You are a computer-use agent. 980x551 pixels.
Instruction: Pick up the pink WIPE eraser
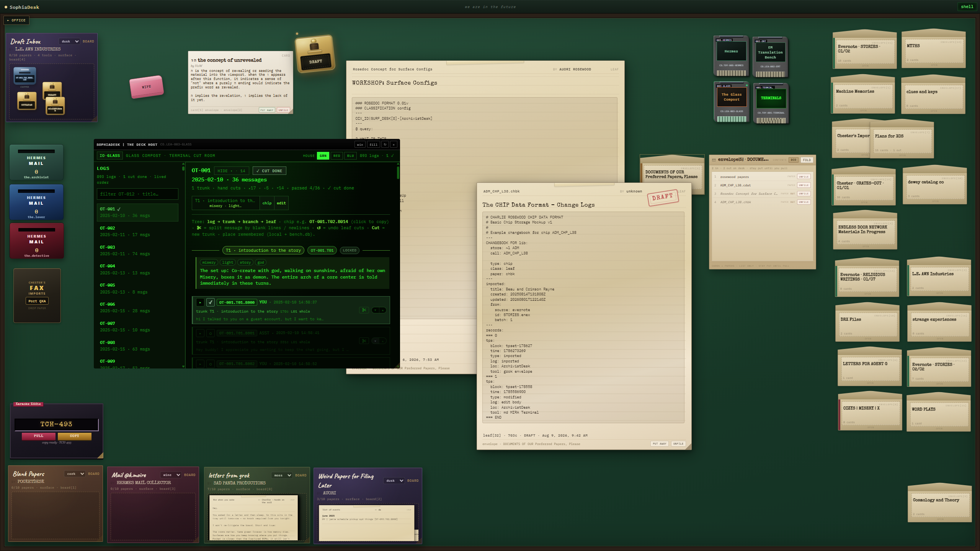coord(147,87)
